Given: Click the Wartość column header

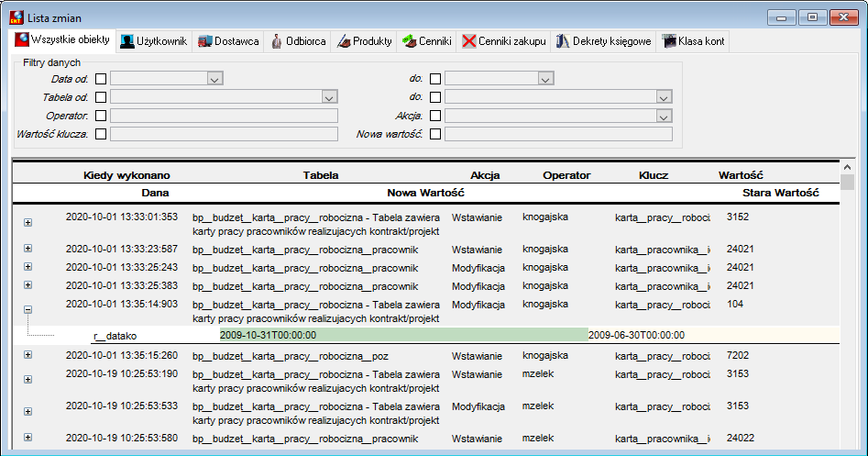Looking at the screenshot, I should [x=741, y=175].
